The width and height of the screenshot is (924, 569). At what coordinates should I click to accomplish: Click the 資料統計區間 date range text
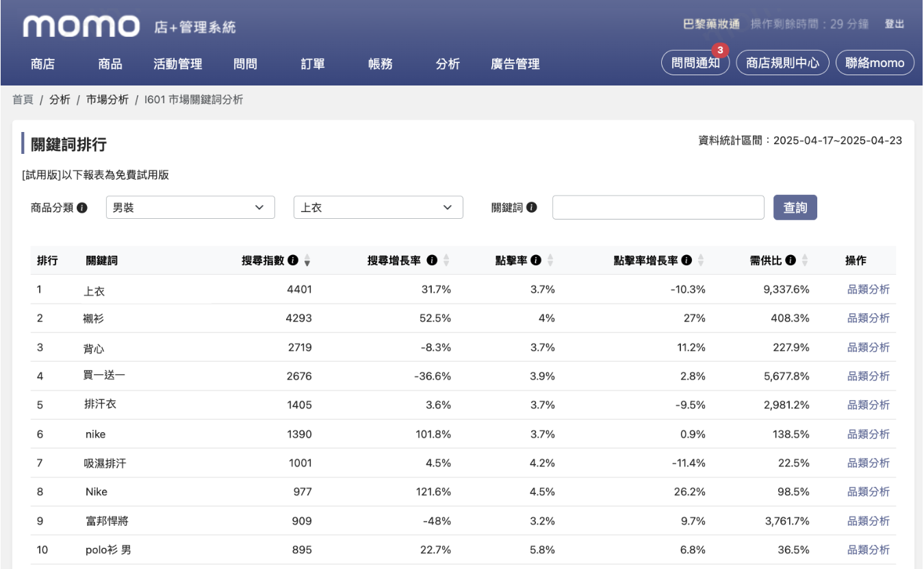click(800, 140)
